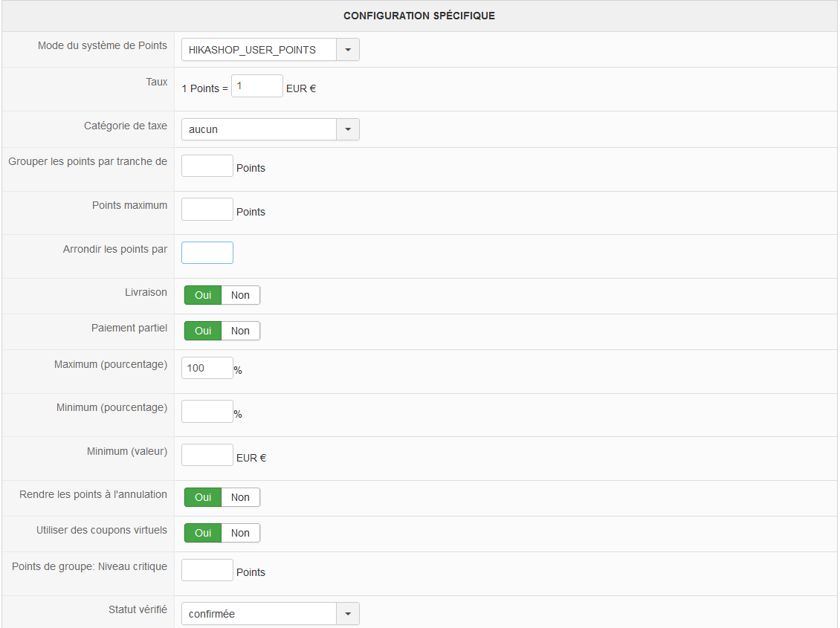840x628 pixels.
Task: Click the Points maximum input field
Action: click(x=207, y=210)
